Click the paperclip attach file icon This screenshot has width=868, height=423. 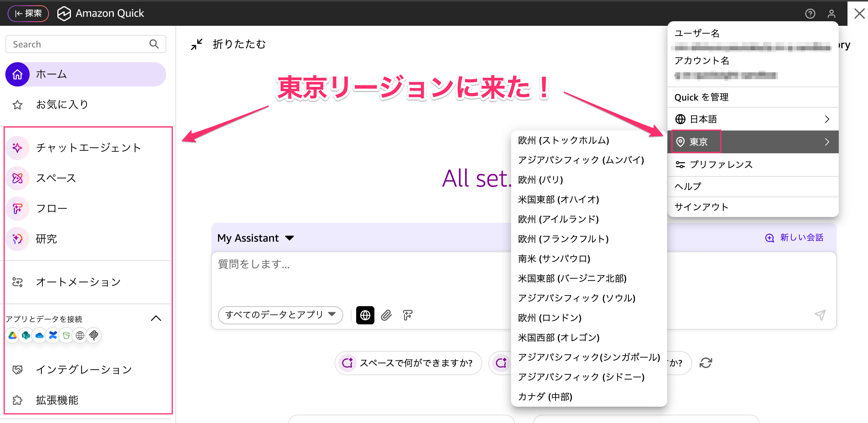pos(386,315)
